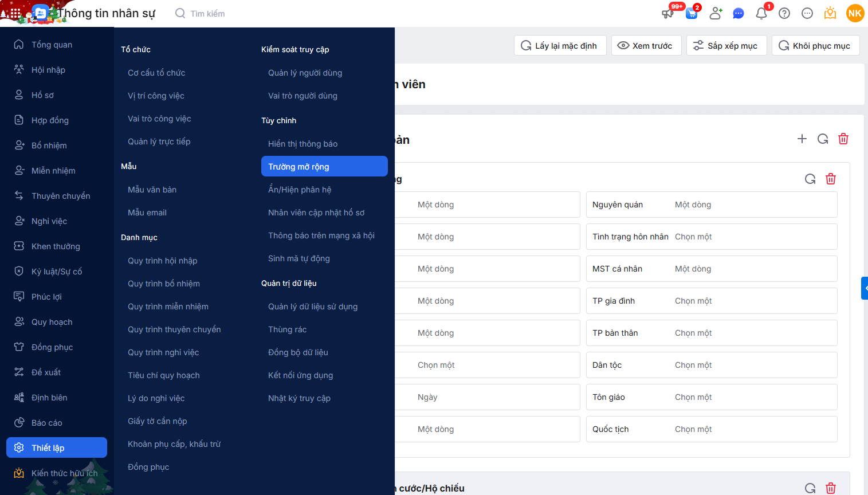This screenshot has height=495, width=868.
Task: Select the Quốc tịch field row
Action: pyautogui.click(x=712, y=429)
